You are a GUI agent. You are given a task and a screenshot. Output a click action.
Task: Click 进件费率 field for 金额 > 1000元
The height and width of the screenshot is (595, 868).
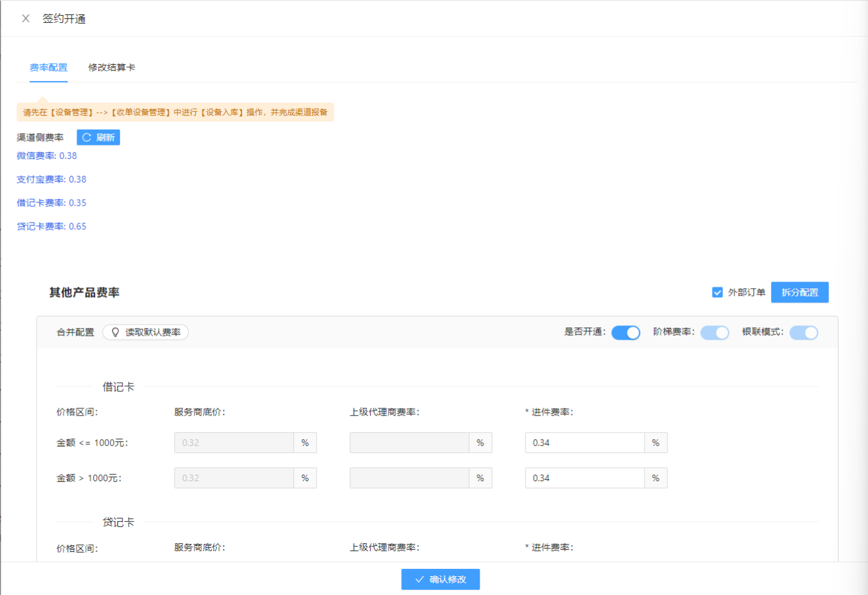[x=584, y=478]
